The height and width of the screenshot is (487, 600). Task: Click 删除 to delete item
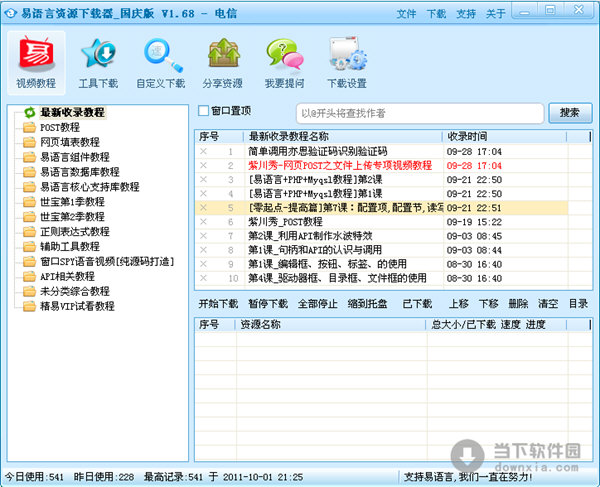point(518,304)
